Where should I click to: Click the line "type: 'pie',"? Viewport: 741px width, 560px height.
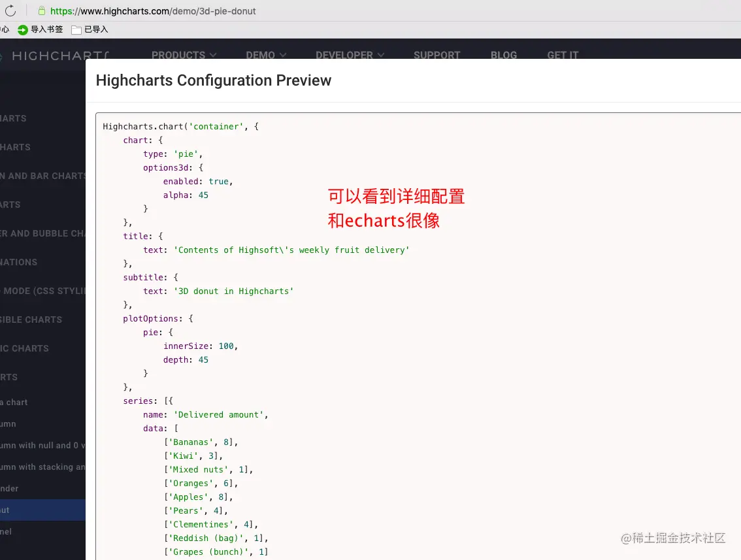coord(173,154)
